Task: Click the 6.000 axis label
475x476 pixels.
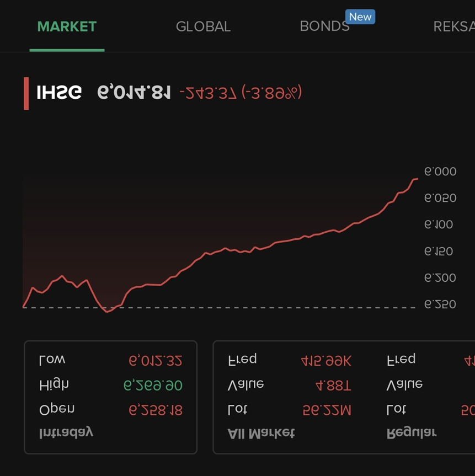Action: tap(440, 172)
